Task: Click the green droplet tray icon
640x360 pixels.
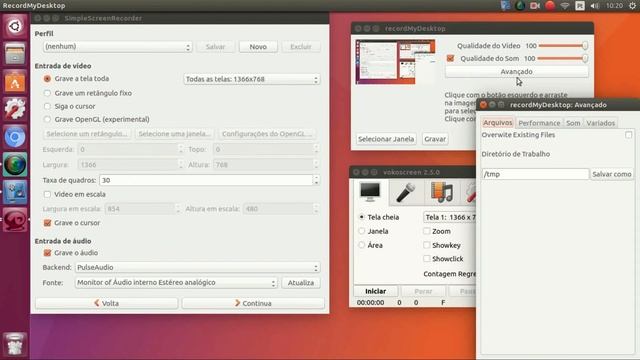Action: (x=520, y=6)
